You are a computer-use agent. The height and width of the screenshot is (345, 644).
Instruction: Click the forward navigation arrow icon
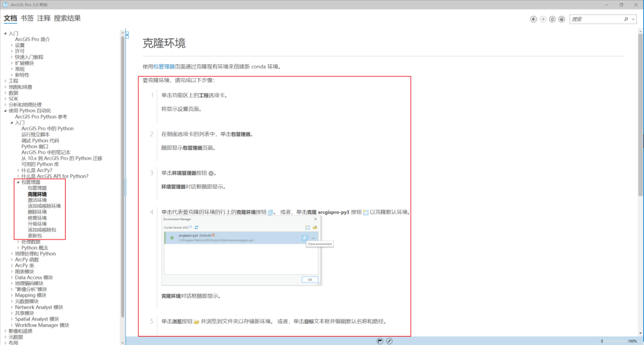pyautogui.click(x=543, y=18)
